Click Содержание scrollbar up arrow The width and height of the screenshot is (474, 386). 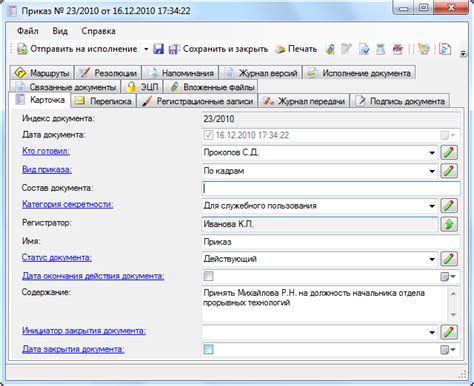453,294
